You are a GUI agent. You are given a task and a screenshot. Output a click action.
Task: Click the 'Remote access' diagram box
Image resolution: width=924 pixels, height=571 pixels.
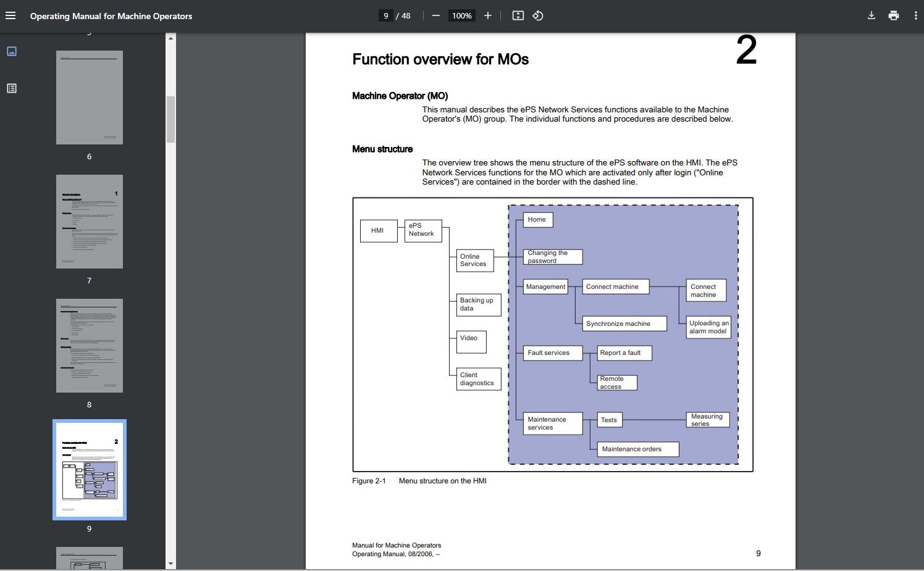tap(617, 383)
